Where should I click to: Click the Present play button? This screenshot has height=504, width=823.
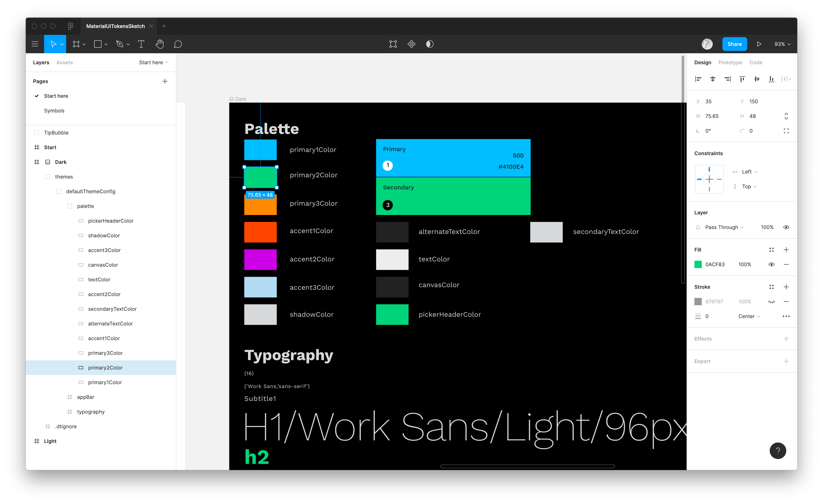[x=759, y=44]
